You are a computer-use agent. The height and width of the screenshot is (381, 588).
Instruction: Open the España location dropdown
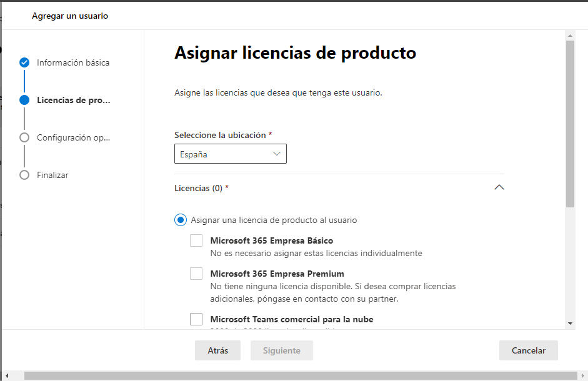(230, 154)
